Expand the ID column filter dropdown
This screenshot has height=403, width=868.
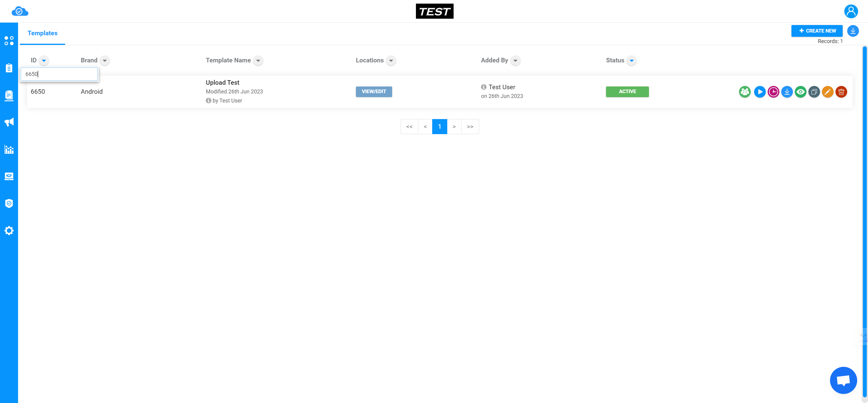pos(44,60)
